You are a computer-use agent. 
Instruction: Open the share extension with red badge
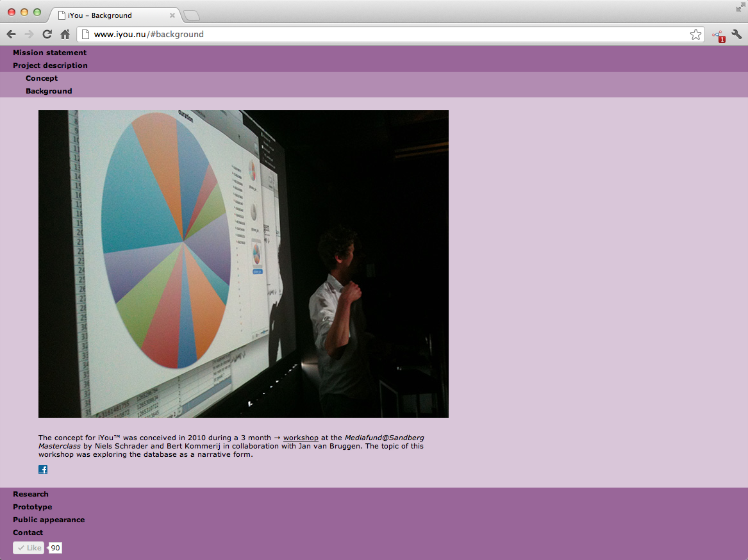point(718,36)
